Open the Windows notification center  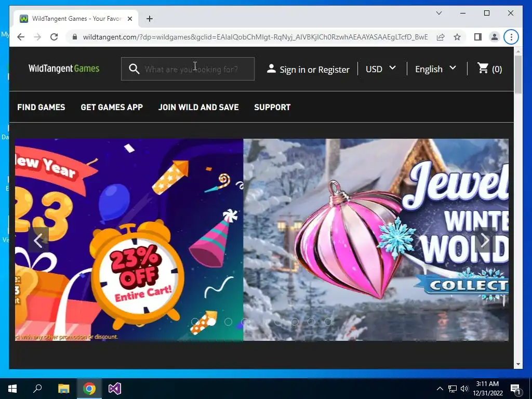515,389
